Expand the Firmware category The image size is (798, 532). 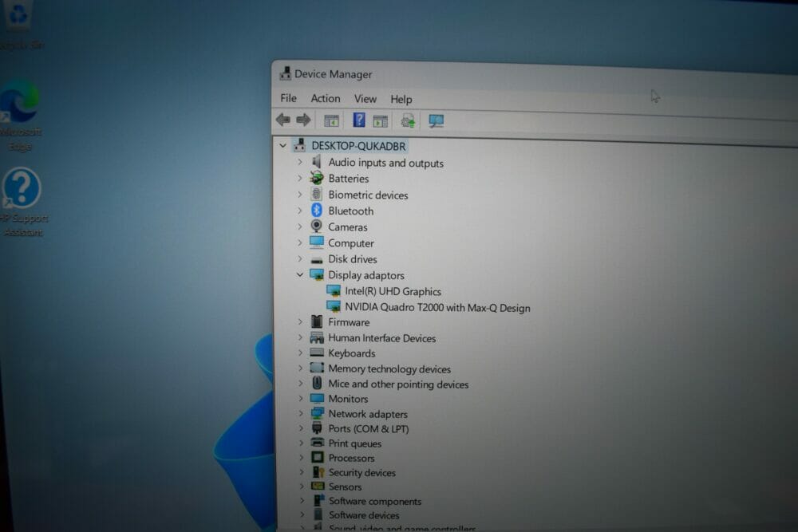coord(300,321)
